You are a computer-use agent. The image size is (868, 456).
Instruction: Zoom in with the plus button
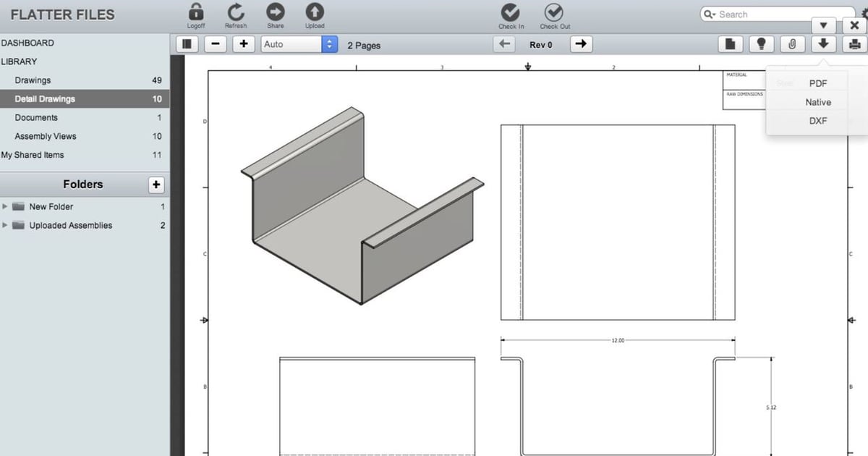(x=244, y=44)
